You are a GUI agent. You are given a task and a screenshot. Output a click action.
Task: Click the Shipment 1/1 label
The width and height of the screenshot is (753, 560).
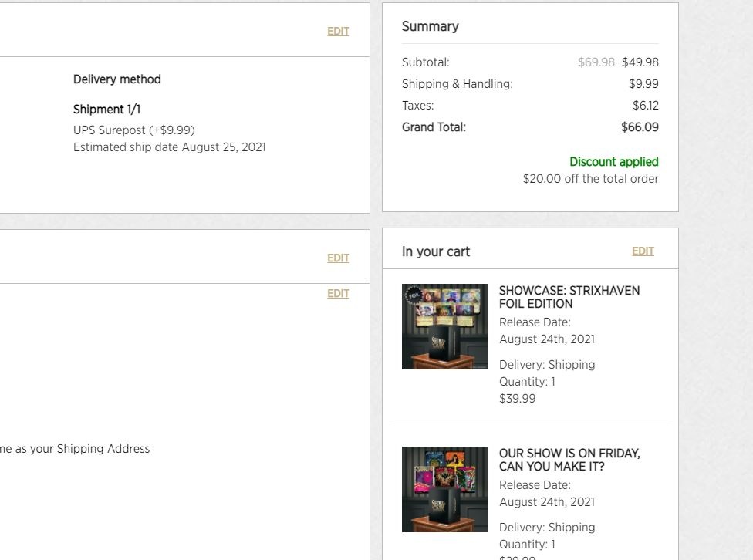click(106, 110)
